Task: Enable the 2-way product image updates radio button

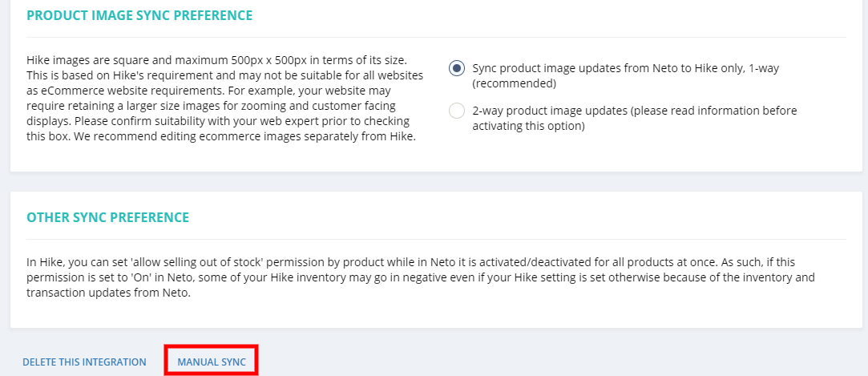Action: coord(457,111)
